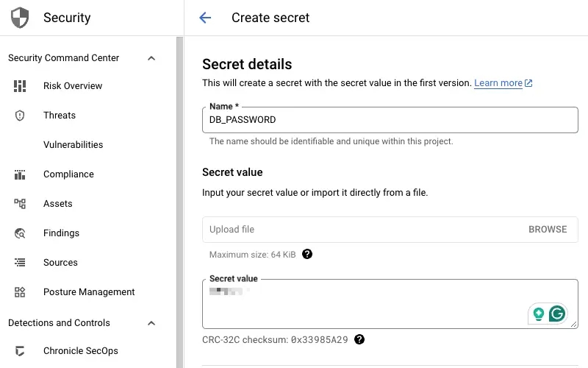The height and width of the screenshot is (368, 588).
Task: Click the Secret value textarea resize handle
Action: pyautogui.click(x=574, y=324)
